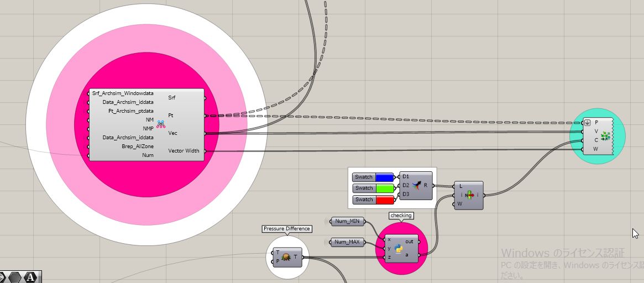The width and height of the screenshot is (644, 283).
Task: Click the P input of the tree stump component
Action: (278, 261)
